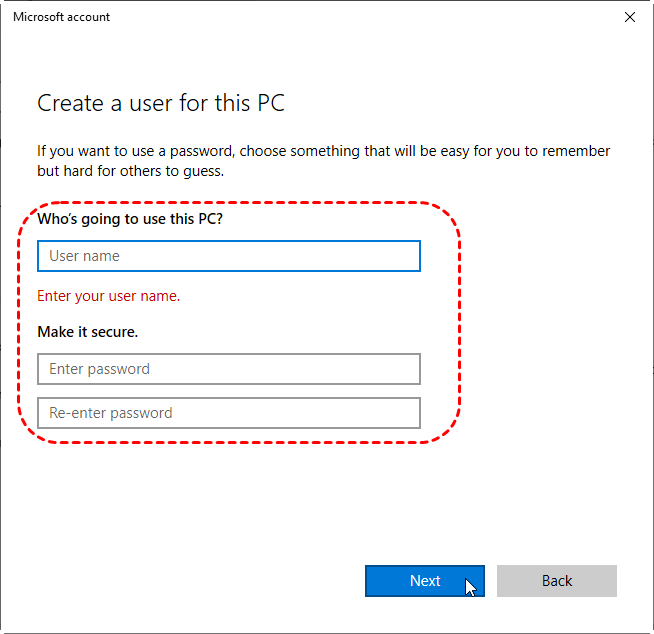Close the Microsoft account window

(x=629, y=17)
